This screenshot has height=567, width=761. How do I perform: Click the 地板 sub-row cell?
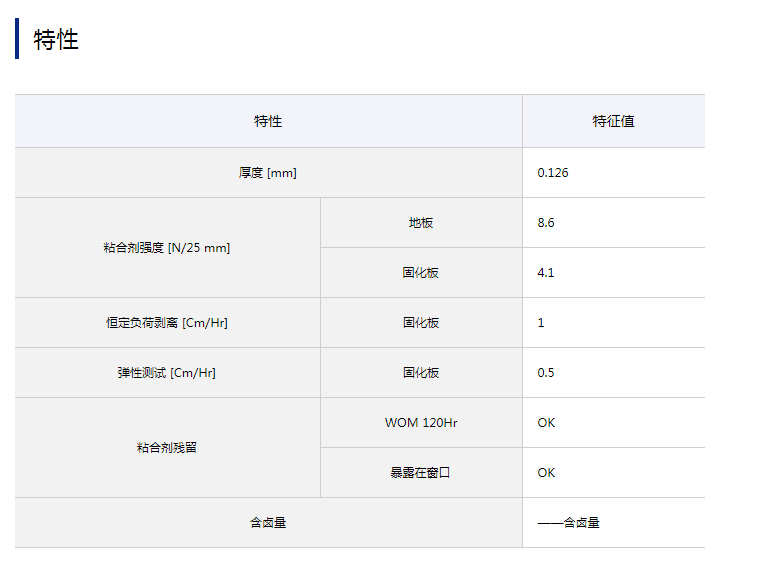pyautogui.click(x=421, y=223)
